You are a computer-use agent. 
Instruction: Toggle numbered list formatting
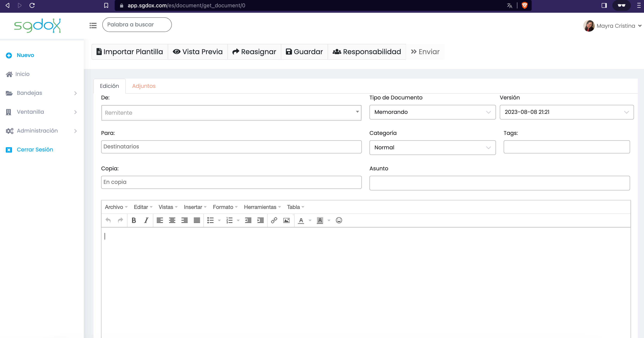click(230, 220)
